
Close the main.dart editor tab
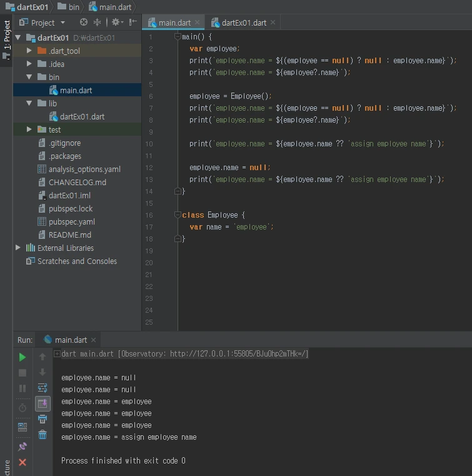coord(197,23)
